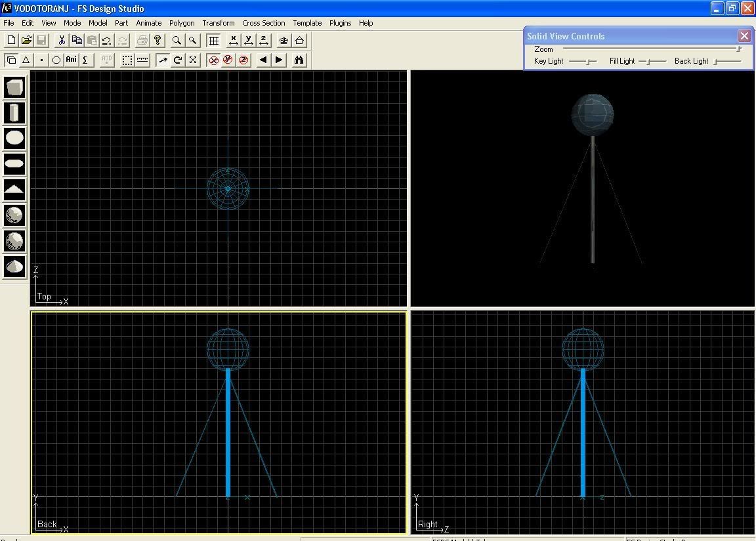Screen dimensions: 756x541
Task: Toggle the X axis lock icon
Action: tap(213, 60)
